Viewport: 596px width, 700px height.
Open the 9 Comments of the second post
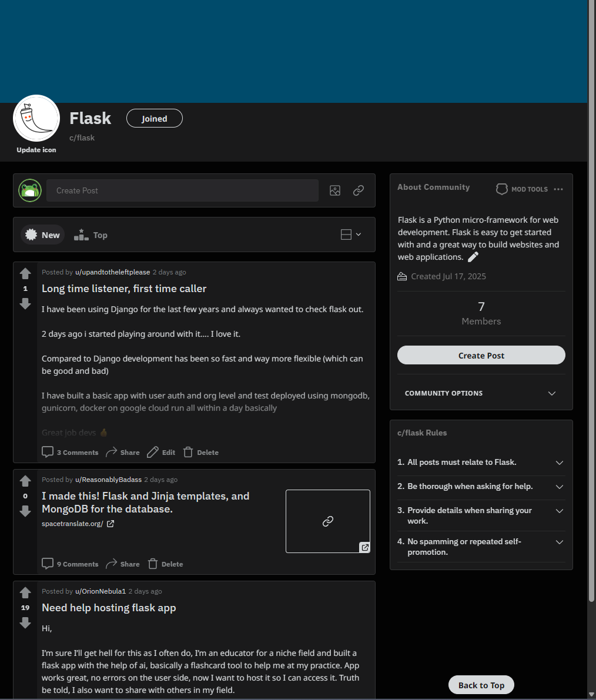tap(70, 564)
